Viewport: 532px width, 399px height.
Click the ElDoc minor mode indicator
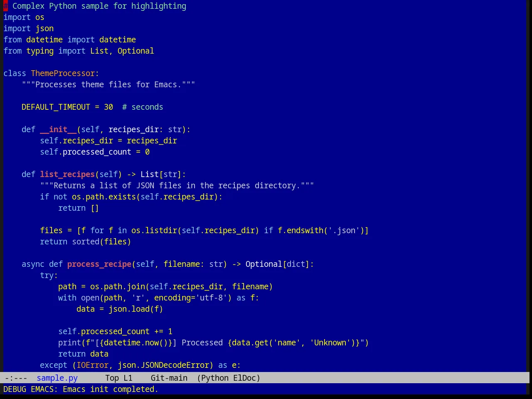(244, 378)
